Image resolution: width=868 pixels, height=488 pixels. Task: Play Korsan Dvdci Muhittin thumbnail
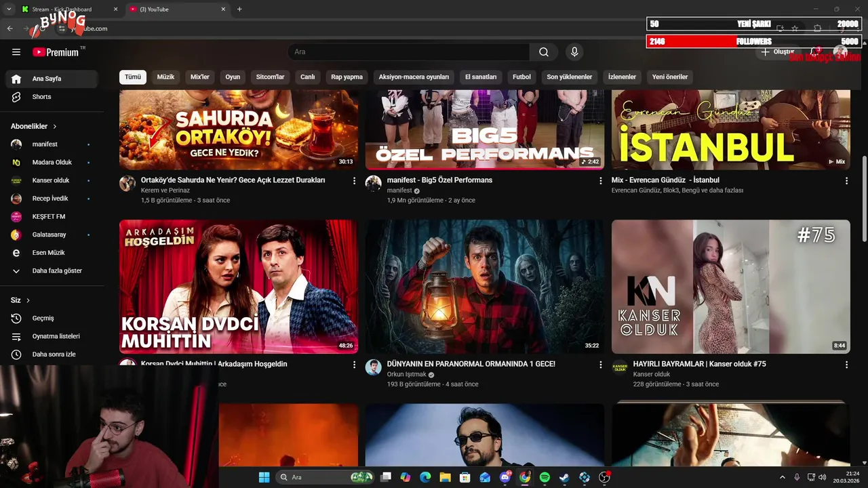tap(239, 287)
